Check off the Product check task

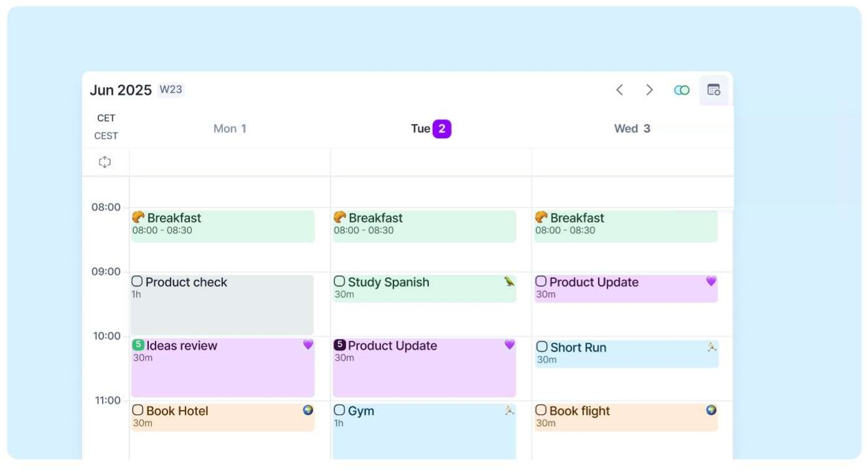coord(137,282)
